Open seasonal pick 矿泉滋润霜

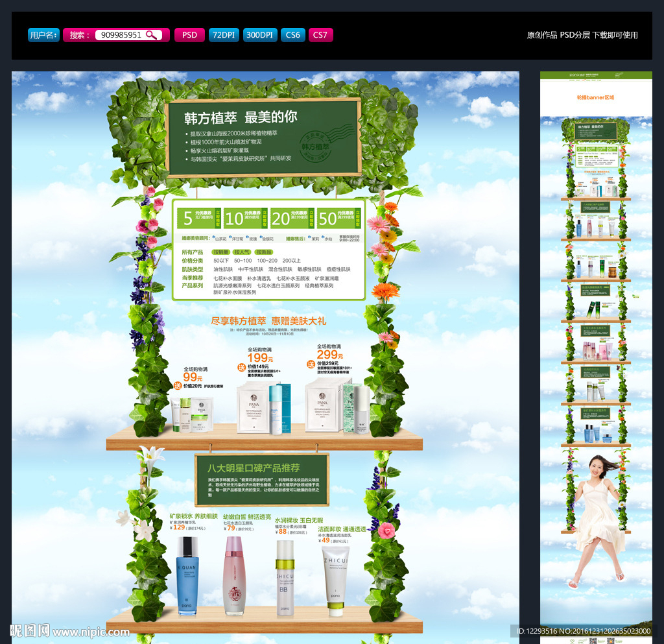click(x=327, y=279)
